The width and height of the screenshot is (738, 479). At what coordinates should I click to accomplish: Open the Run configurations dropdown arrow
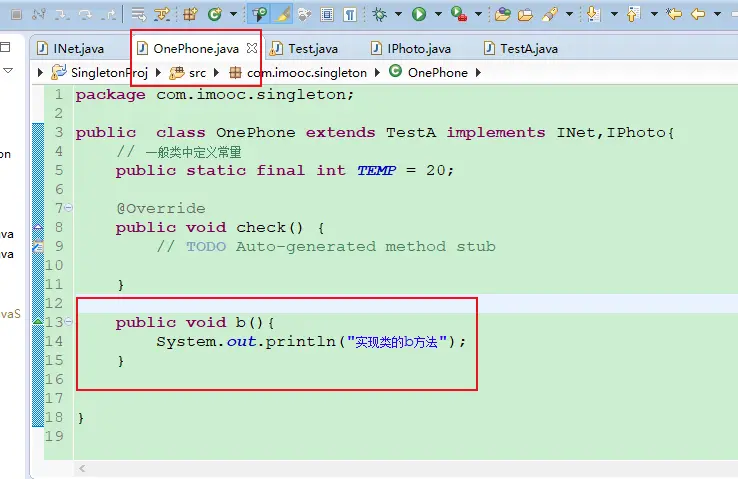438,15
